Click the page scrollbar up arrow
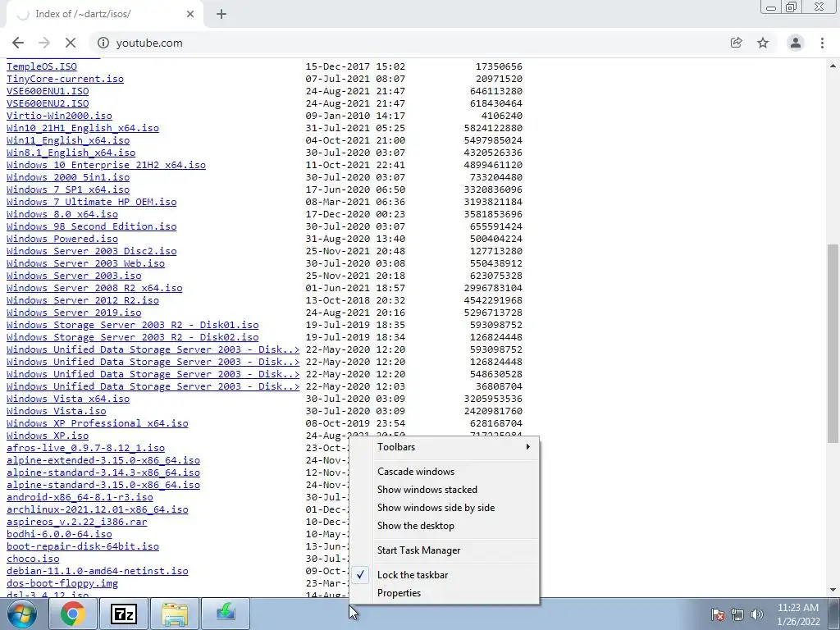This screenshot has width=840, height=630. tap(833, 66)
